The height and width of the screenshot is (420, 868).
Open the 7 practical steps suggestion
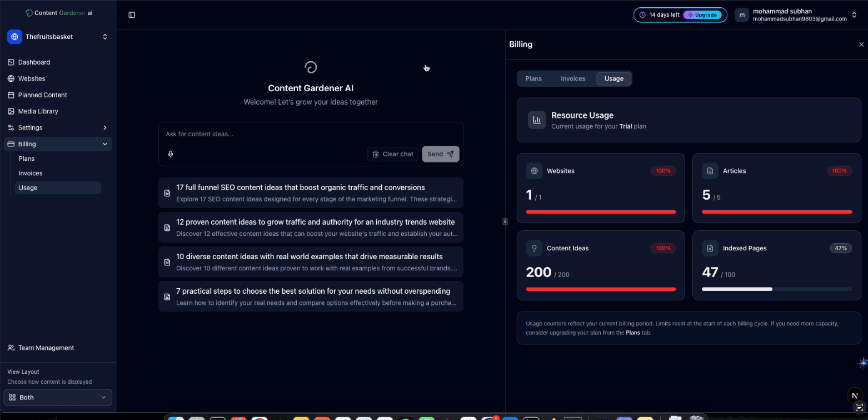311,297
